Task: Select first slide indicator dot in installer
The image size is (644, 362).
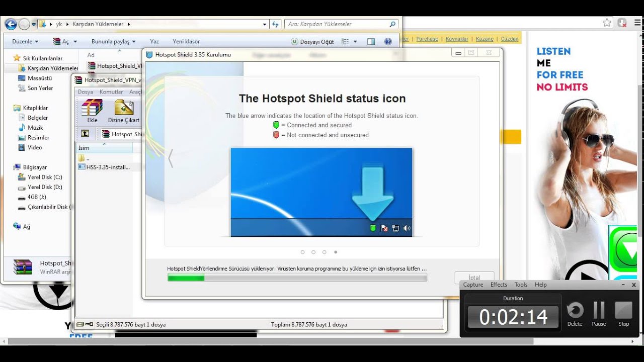Action: [302, 252]
